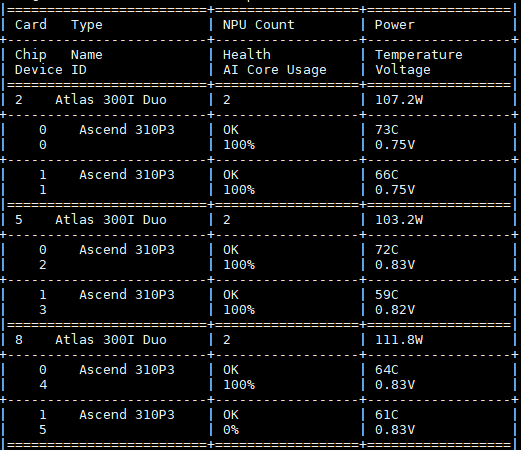Viewport: 521px width, 450px height.
Task: Click the 111.8W power reading
Action: [399, 340]
